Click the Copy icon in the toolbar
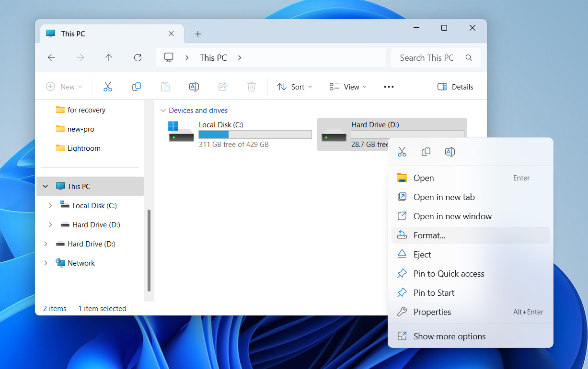This screenshot has width=588, height=369. pos(137,87)
